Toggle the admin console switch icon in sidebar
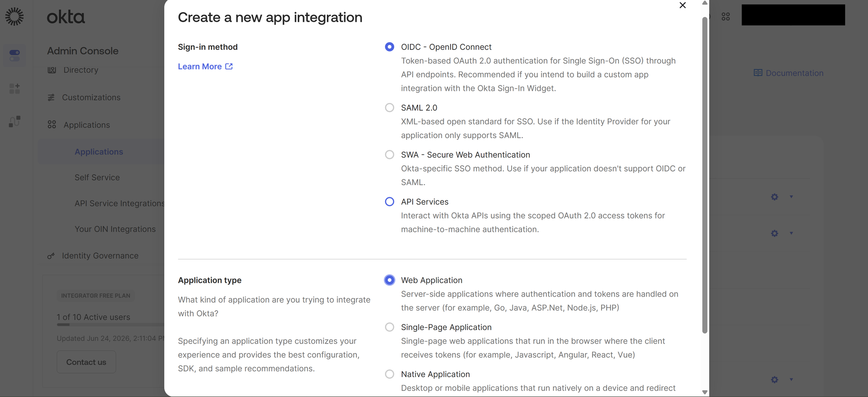The image size is (868, 397). click(14, 55)
